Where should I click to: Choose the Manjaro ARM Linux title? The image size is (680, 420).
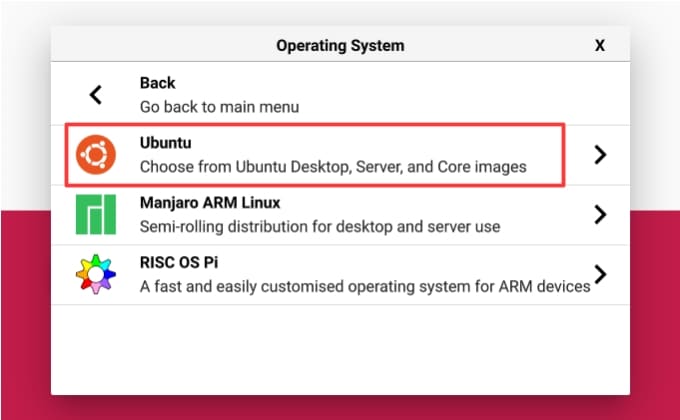(x=210, y=203)
